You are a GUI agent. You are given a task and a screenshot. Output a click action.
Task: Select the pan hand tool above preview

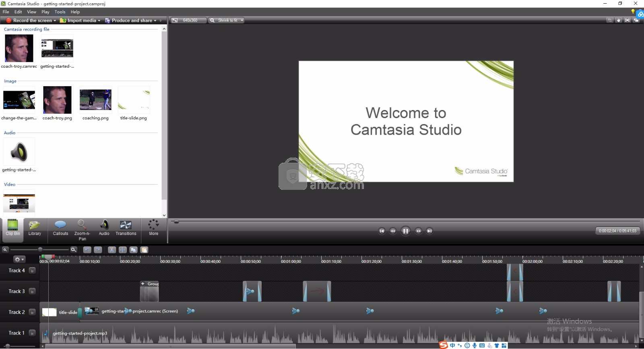coord(619,20)
